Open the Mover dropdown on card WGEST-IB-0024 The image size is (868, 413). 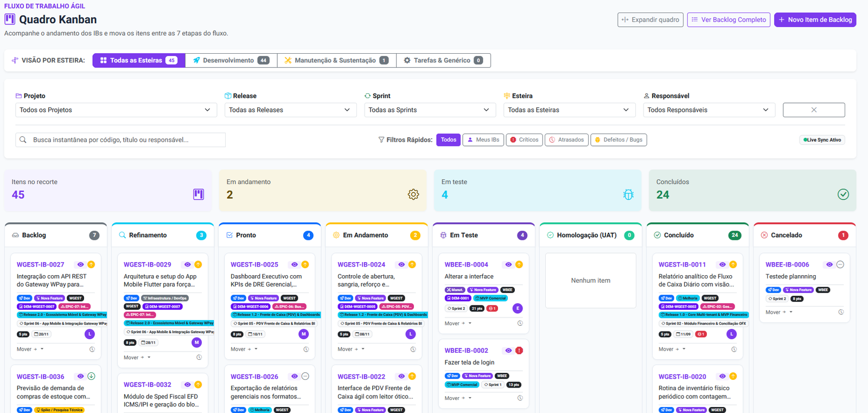[351, 349]
